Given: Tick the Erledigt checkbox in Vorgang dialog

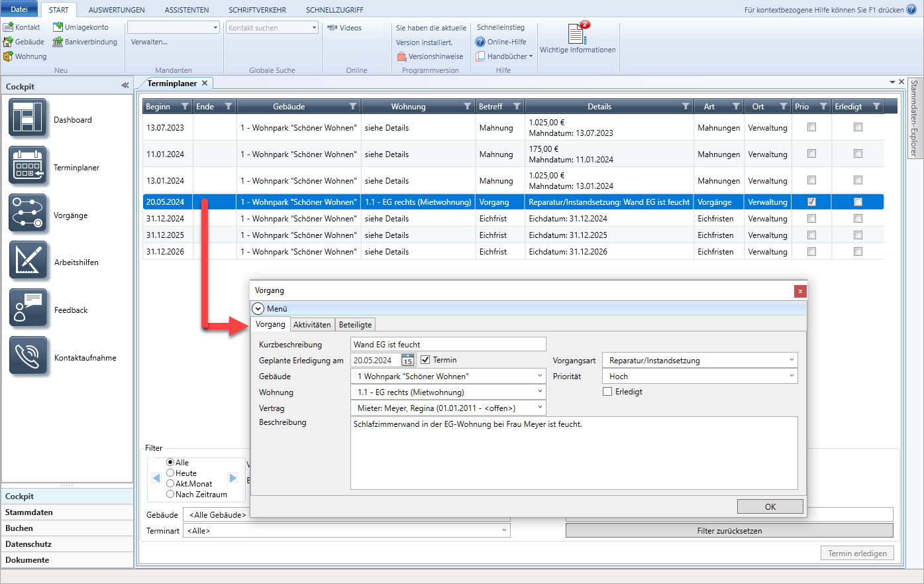Looking at the screenshot, I should (607, 392).
